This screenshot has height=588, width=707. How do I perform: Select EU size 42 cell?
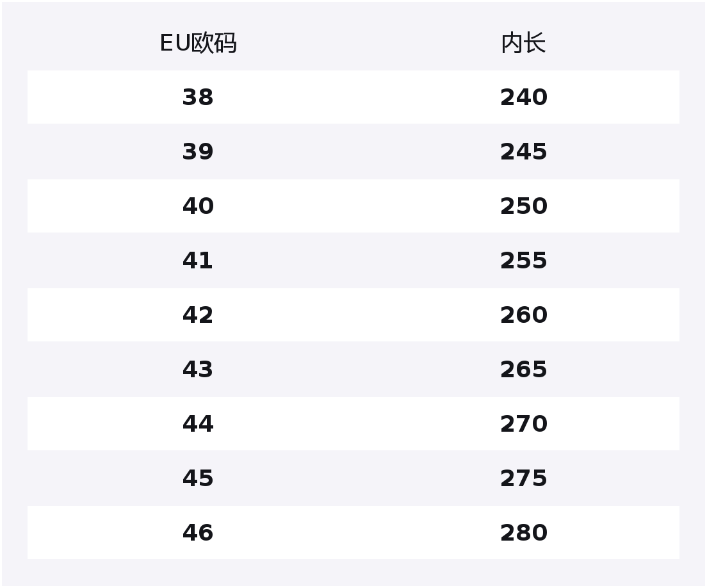pyautogui.click(x=198, y=315)
